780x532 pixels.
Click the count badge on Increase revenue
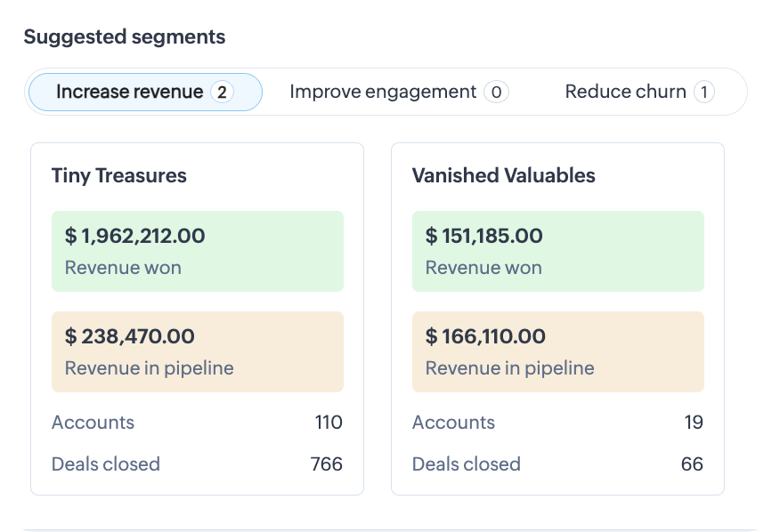[222, 92]
